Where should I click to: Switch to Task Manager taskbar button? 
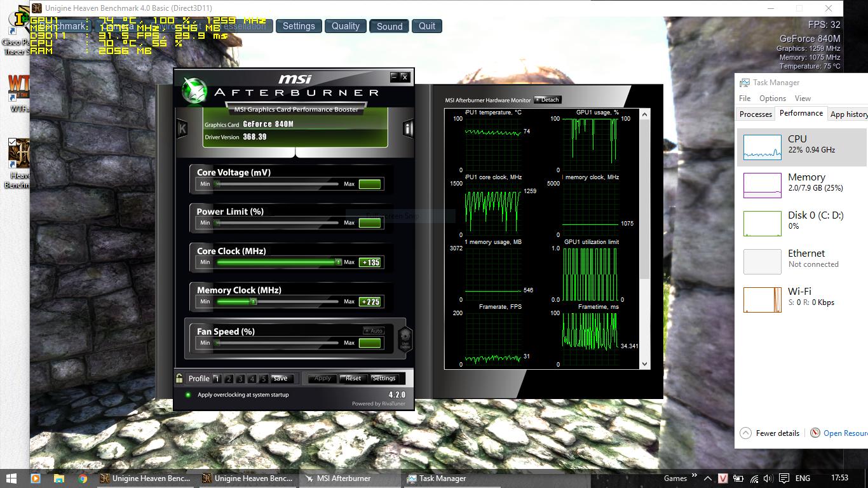pos(452,478)
